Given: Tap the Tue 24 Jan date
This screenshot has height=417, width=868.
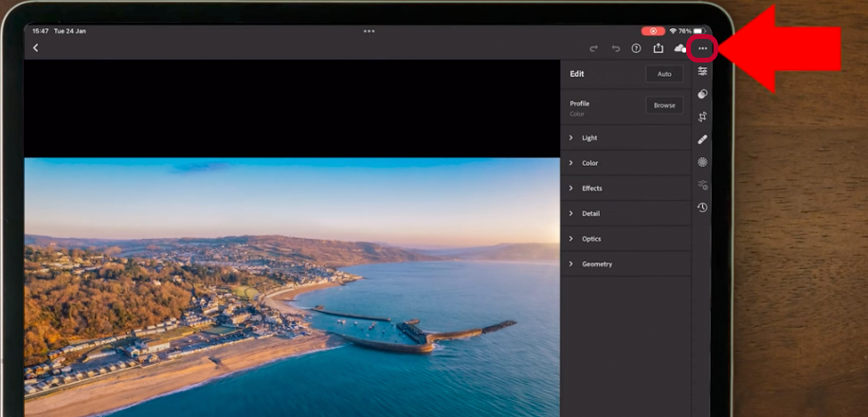Looking at the screenshot, I should tap(70, 31).
